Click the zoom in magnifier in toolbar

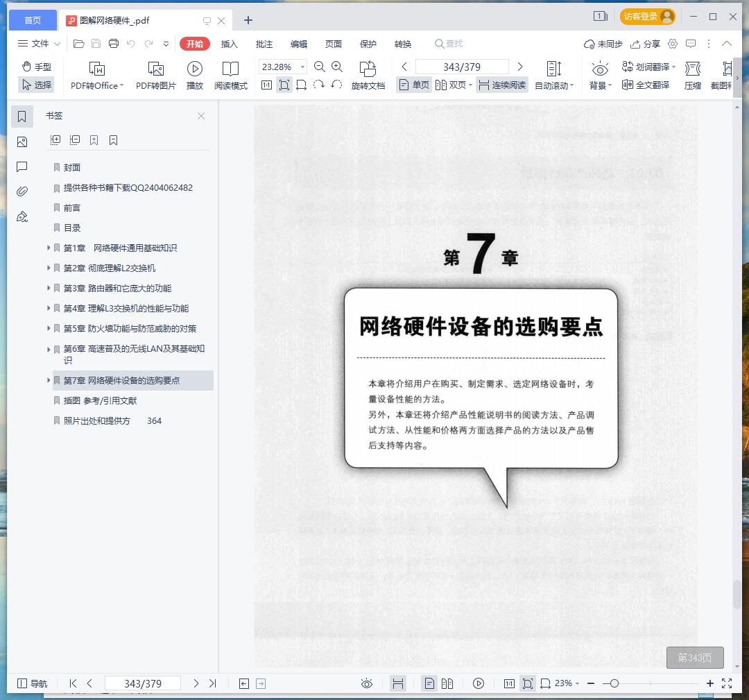(x=337, y=67)
